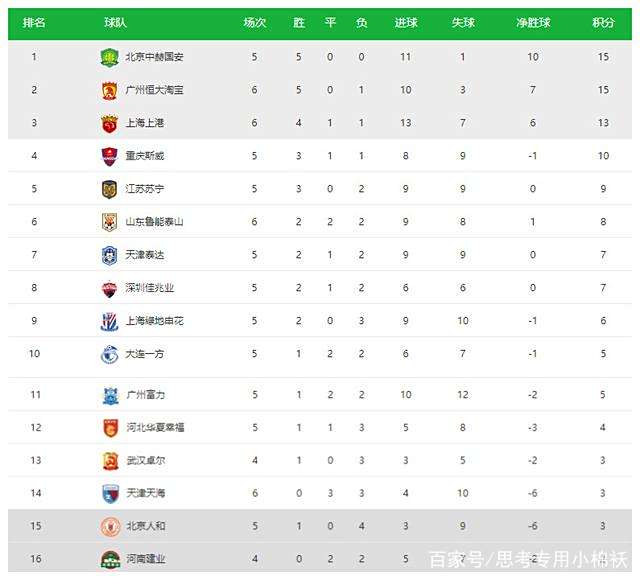Click the 山东鲁能泰山 club badge
This screenshot has height=580, width=640.
coord(109,222)
